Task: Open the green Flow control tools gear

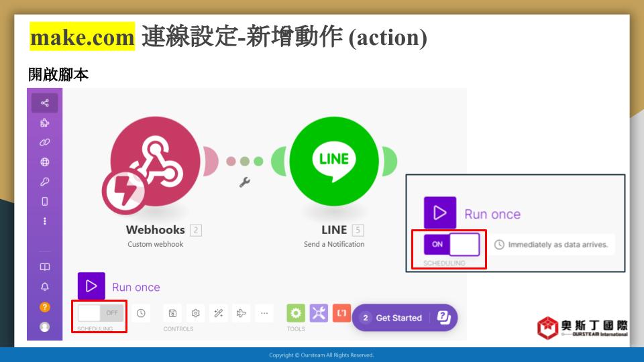Action: tap(296, 313)
